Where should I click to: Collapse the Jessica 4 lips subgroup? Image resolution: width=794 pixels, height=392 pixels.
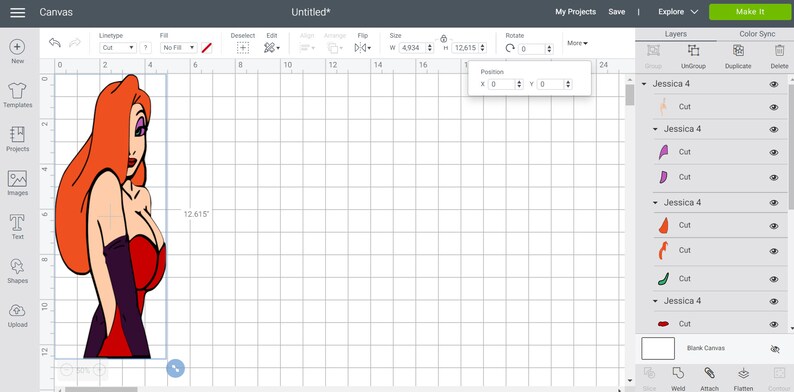655,301
